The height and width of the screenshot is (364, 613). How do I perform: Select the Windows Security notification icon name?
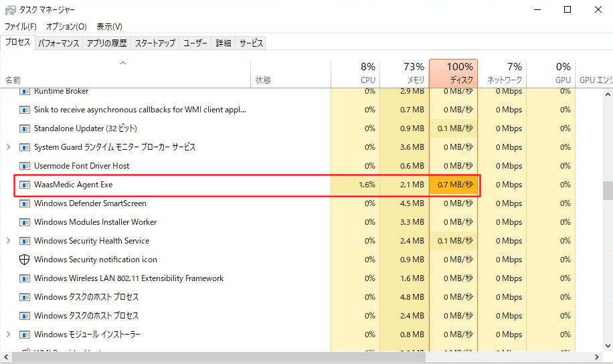(96, 260)
